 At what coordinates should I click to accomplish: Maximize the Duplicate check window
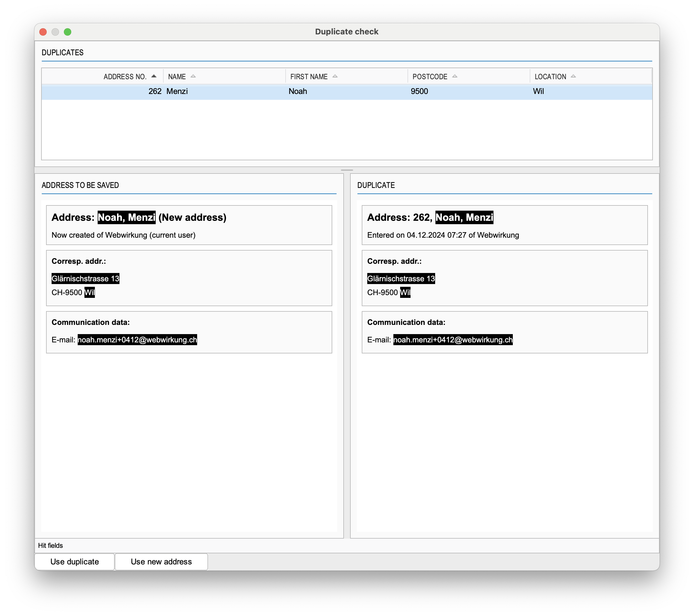[68, 32]
